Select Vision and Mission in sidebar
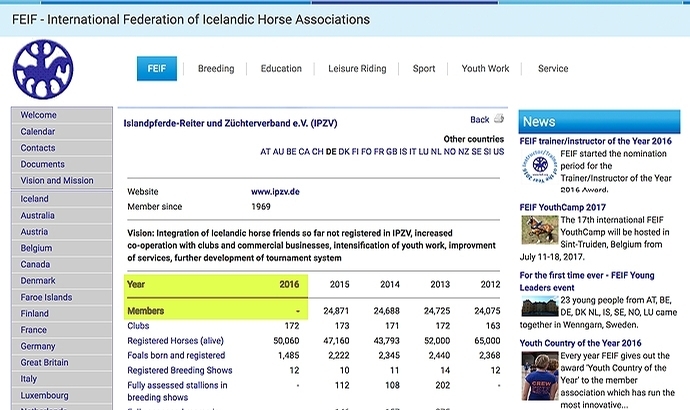This screenshot has height=410, width=690. pyautogui.click(x=62, y=180)
